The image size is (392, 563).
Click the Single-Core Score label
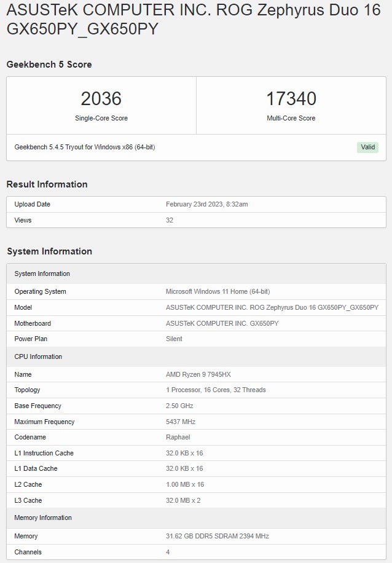pos(101,118)
